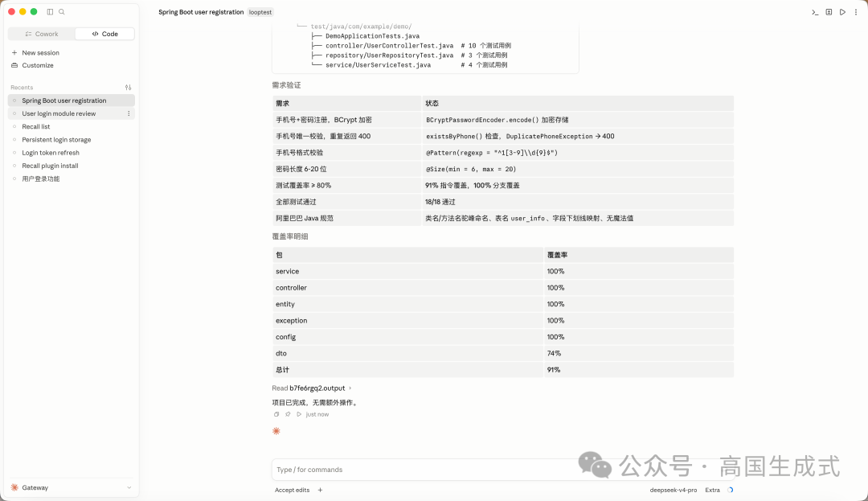Click the 总计 row label
This screenshot has height=501, width=868.
tap(282, 370)
